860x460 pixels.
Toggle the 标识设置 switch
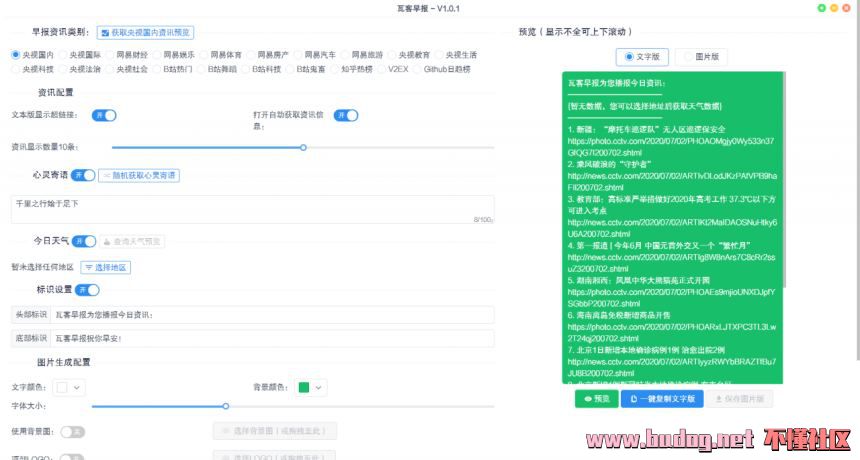coord(87,289)
